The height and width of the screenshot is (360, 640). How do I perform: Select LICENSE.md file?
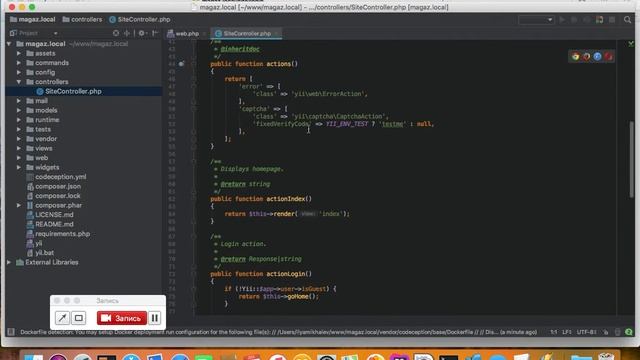pos(50,215)
